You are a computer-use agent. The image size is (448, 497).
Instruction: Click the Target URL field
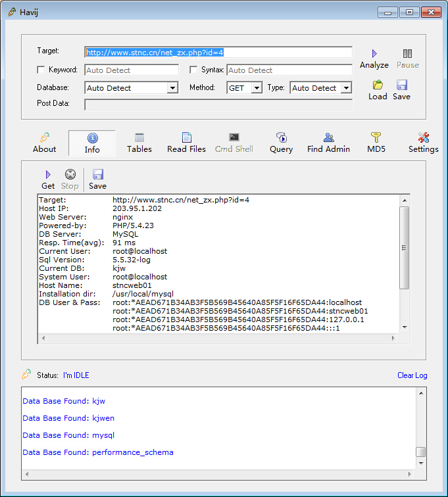pyautogui.click(x=218, y=53)
